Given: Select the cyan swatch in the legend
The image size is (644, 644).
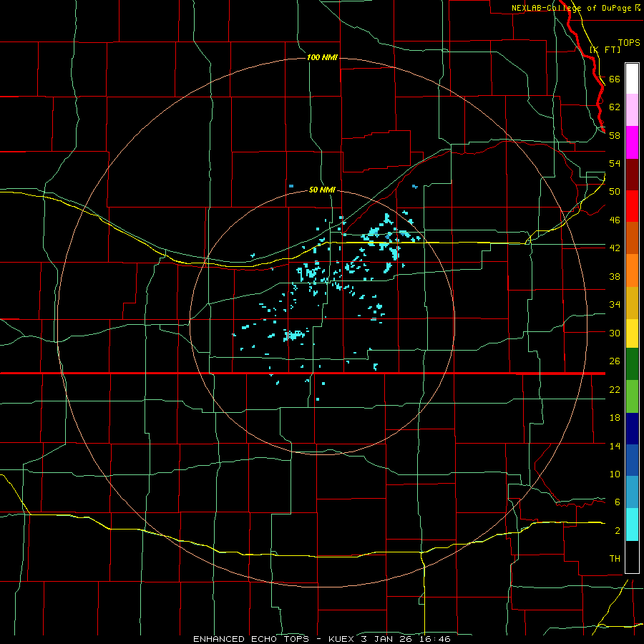Looking at the screenshot, I should (632, 525).
